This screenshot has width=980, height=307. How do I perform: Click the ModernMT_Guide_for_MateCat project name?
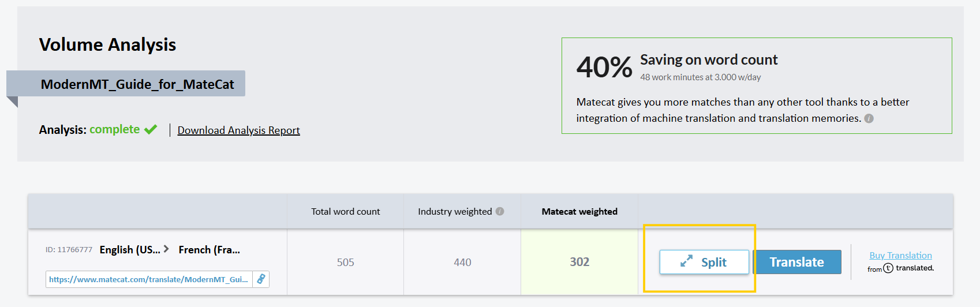[x=137, y=84]
